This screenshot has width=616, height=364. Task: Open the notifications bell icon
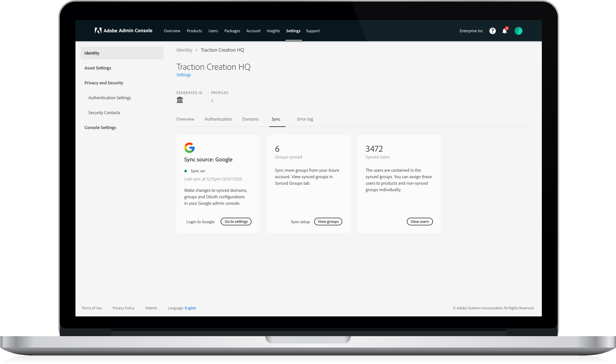point(505,31)
